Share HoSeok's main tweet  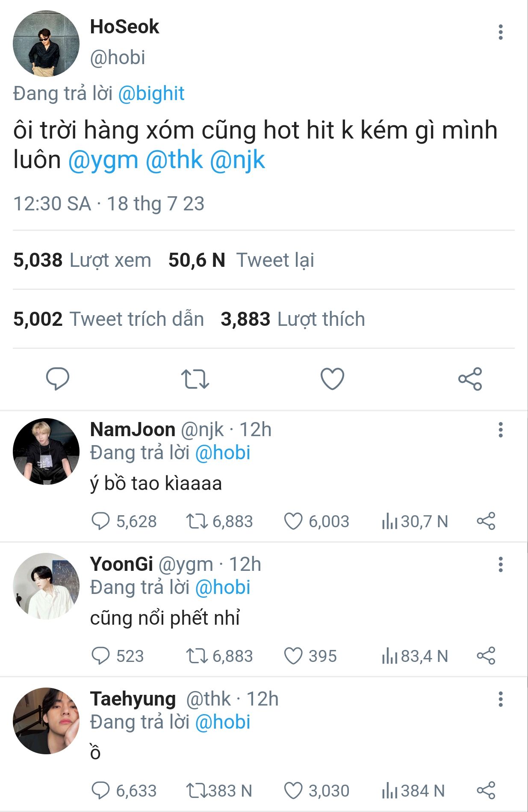(470, 379)
